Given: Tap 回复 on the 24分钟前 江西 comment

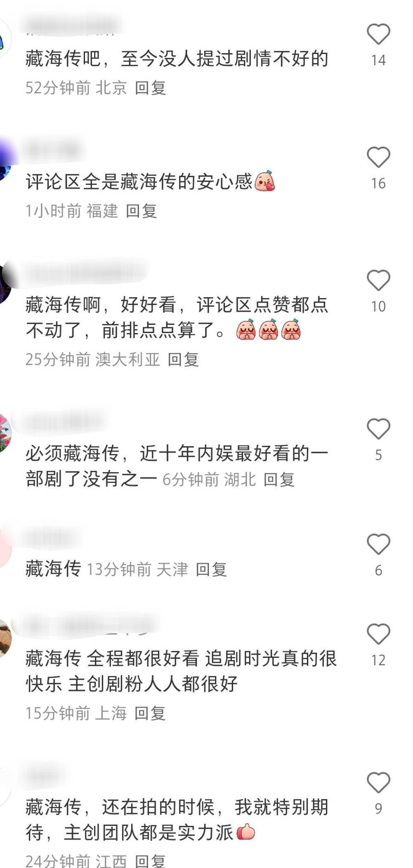Looking at the screenshot, I should (x=150, y=861).
